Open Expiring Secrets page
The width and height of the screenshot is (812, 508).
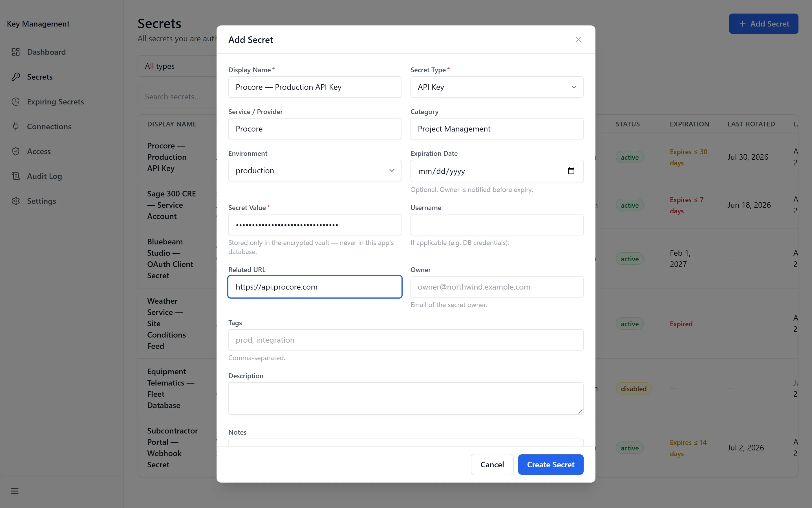coord(55,102)
